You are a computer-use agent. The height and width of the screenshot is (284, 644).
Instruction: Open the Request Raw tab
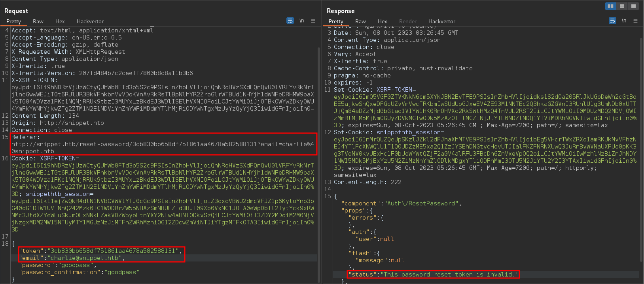pyautogui.click(x=38, y=21)
